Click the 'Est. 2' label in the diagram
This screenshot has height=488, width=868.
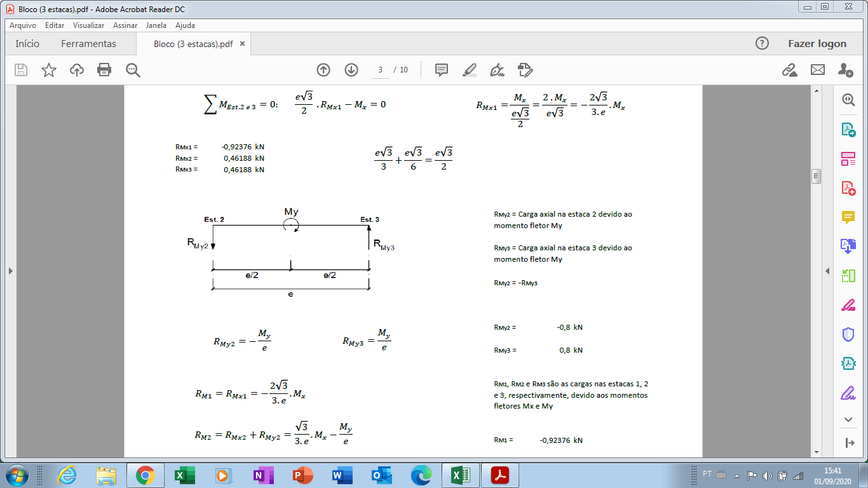(x=214, y=219)
